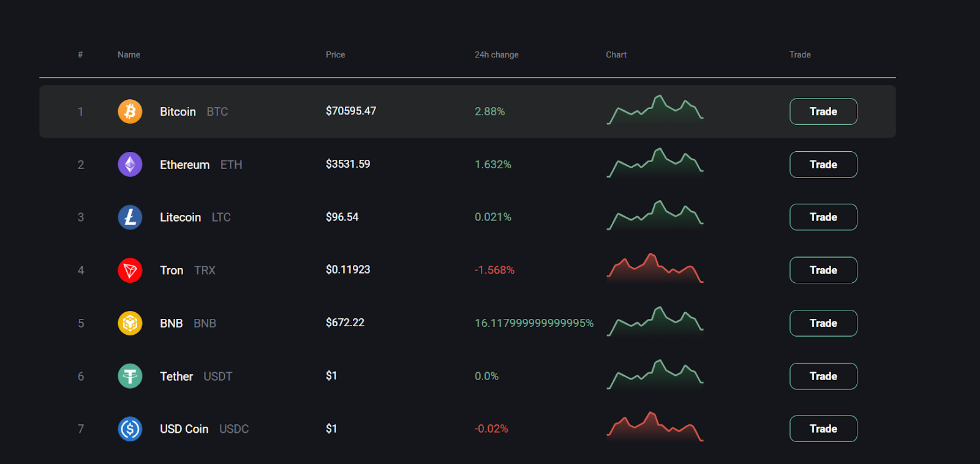This screenshot has width=980, height=464.
Task: Click the Ethereum name text
Action: 184,165
